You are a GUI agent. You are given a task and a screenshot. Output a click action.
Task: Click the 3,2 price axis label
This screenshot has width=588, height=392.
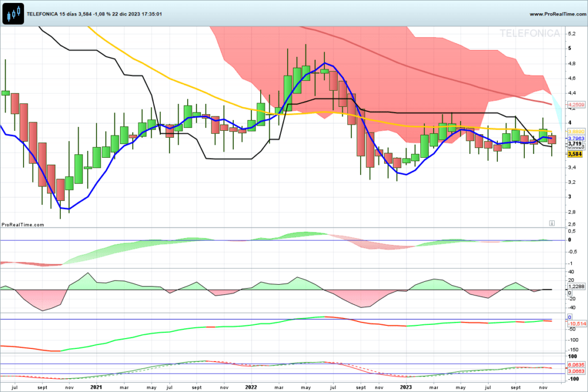[572, 182]
